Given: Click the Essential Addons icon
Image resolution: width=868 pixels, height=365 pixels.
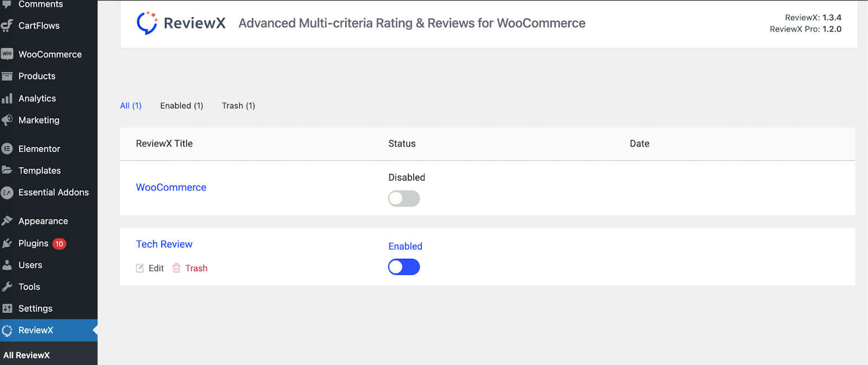Looking at the screenshot, I should click(x=7, y=192).
